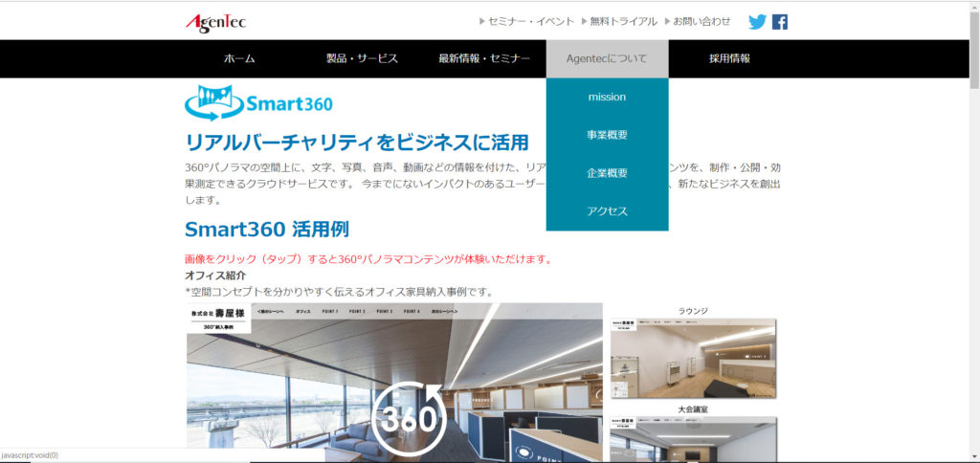The height and width of the screenshot is (463, 980).
Task: Collapse the Agentecについて dropdown menu
Action: click(x=607, y=58)
